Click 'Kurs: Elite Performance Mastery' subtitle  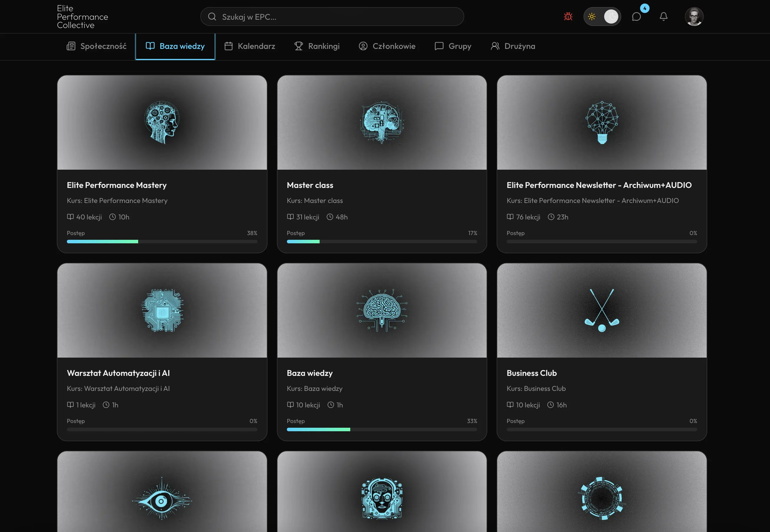117,201
